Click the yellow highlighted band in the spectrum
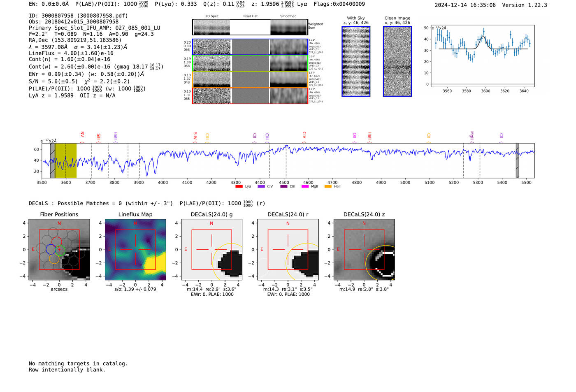 [x=66, y=160]
